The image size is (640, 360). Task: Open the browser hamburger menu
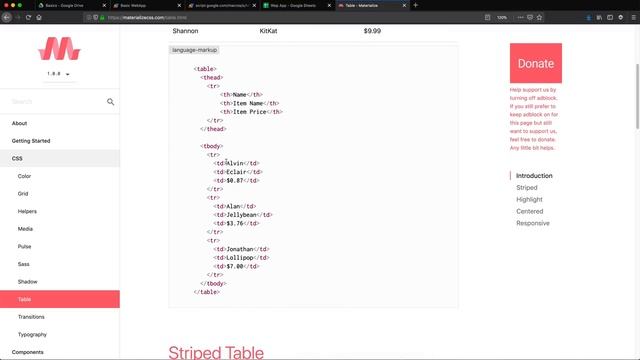tap(633, 18)
